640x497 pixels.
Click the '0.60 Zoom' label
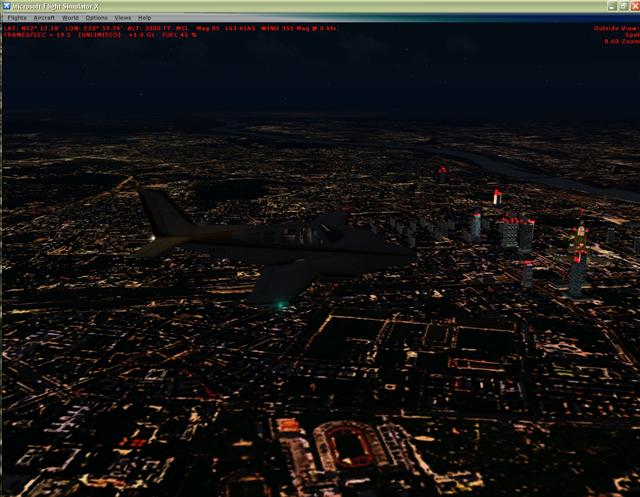click(x=622, y=42)
